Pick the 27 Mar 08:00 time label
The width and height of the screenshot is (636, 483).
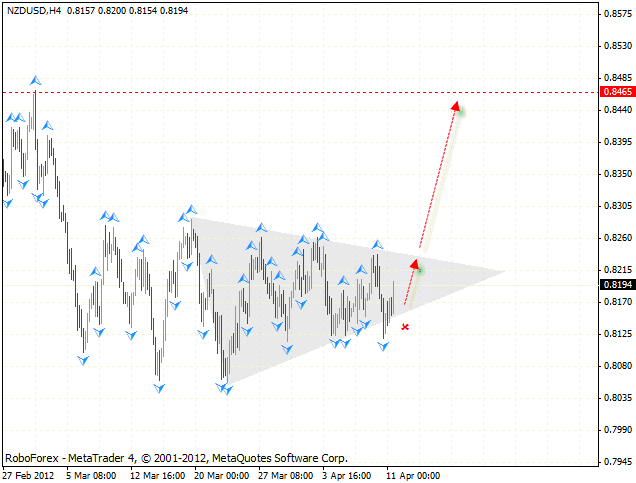[288, 475]
